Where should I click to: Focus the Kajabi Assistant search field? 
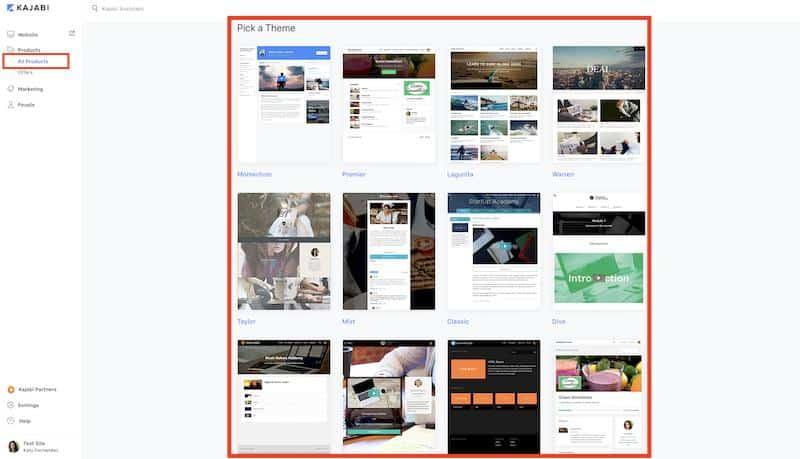tap(122, 9)
